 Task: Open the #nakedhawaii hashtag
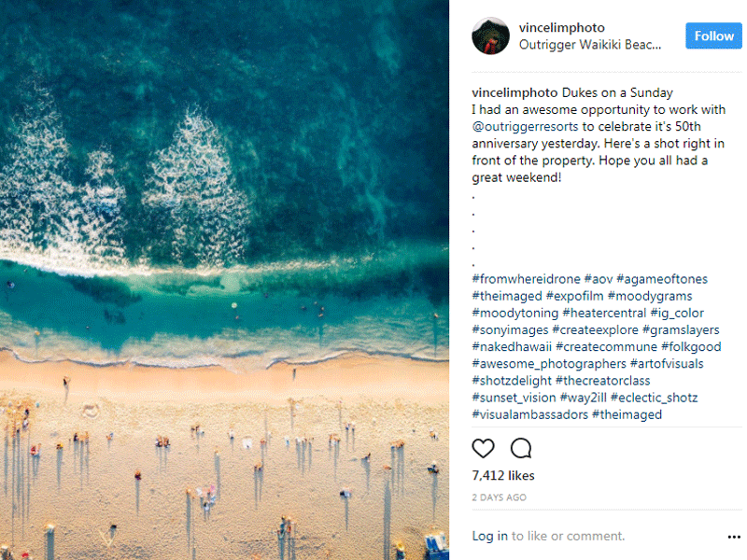[x=512, y=346]
